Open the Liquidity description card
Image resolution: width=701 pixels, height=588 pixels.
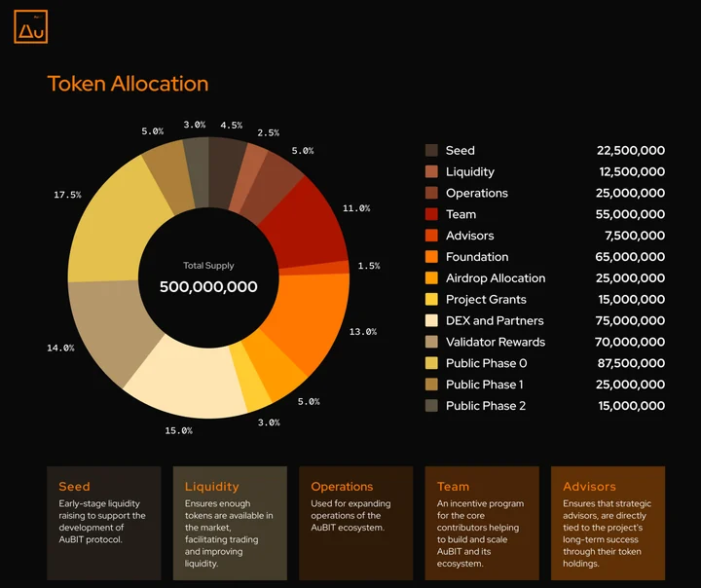(x=230, y=523)
